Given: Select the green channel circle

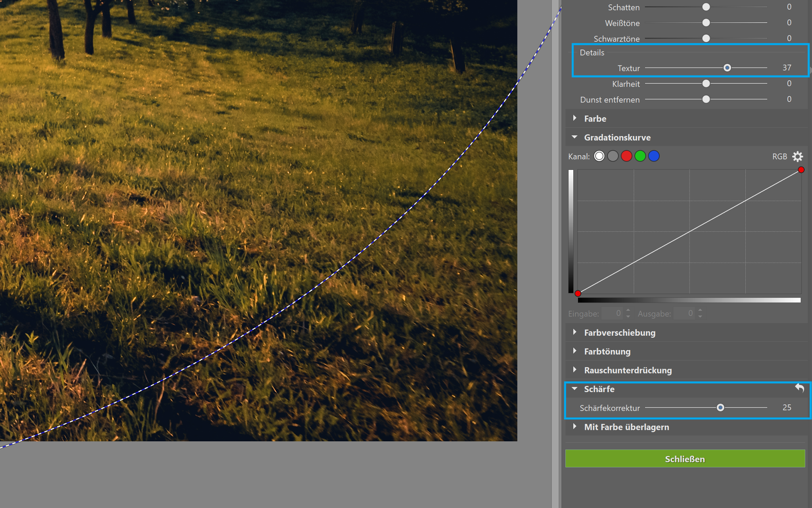Looking at the screenshot, I should (x=640, y=156).
